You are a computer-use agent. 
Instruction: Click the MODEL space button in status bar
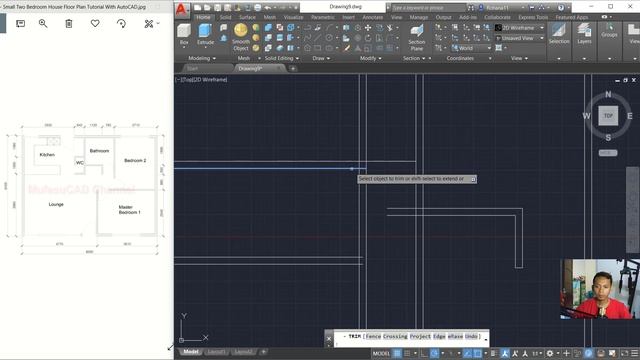[x=381, y=353]
